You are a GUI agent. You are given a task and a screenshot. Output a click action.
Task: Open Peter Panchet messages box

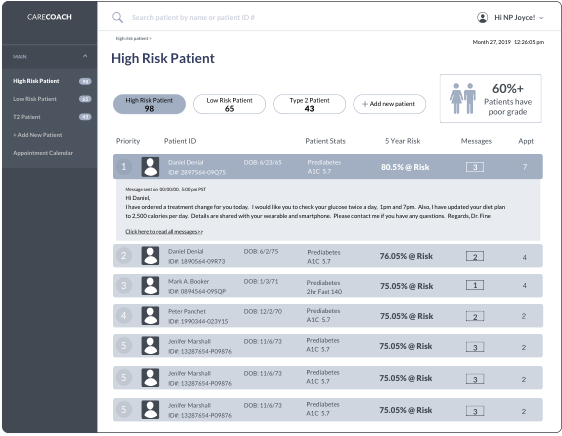point(475,316)
